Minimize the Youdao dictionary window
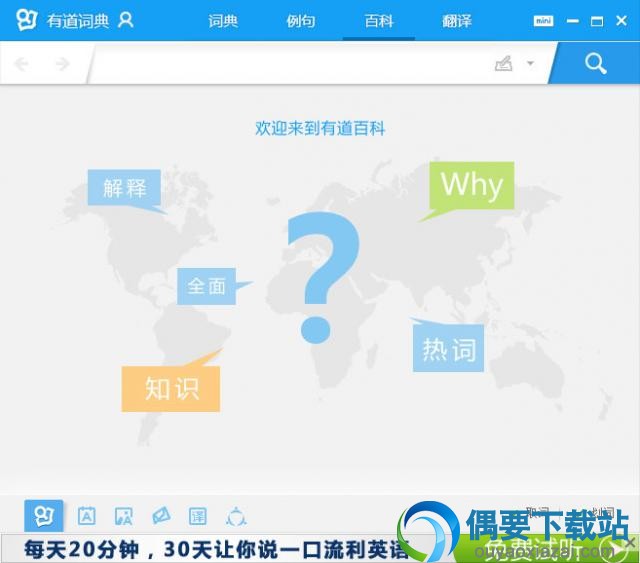 (573, 21)
